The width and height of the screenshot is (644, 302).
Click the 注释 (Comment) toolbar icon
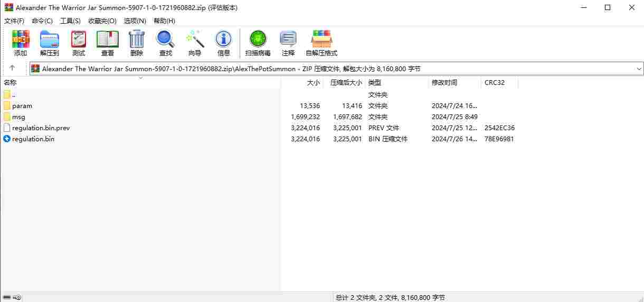(288, 39)
